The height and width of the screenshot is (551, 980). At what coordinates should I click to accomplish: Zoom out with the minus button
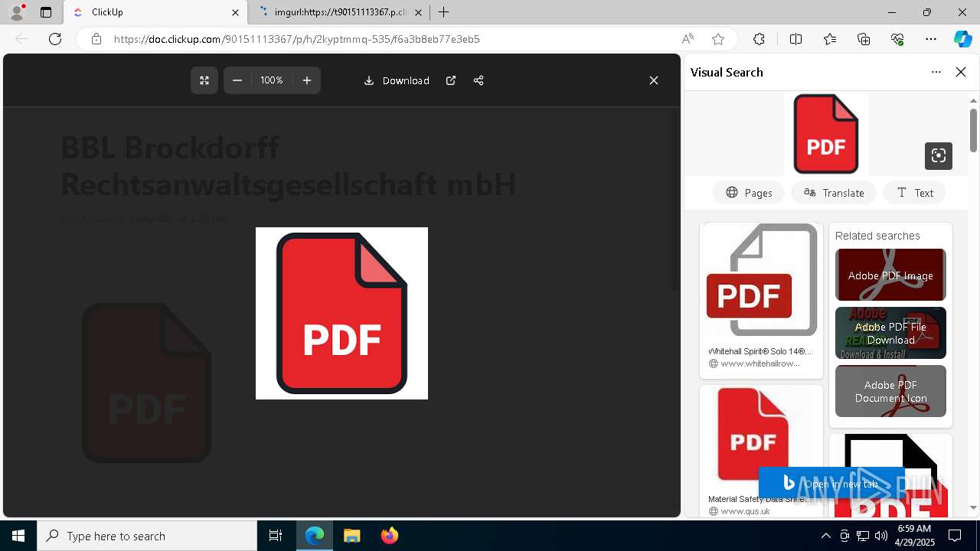pyautogui.click(x=237, y=80)
